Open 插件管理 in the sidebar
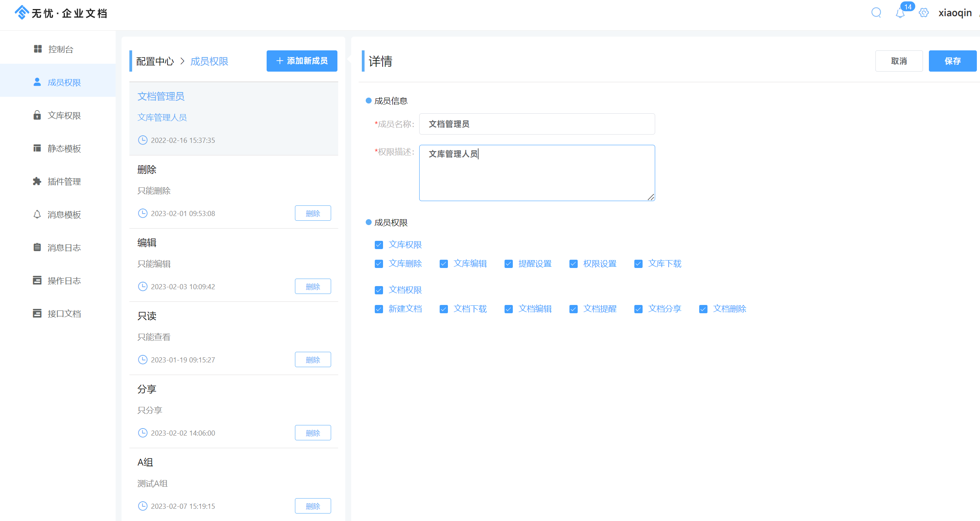This screenshot has width=980, height=521. (58, 181)
